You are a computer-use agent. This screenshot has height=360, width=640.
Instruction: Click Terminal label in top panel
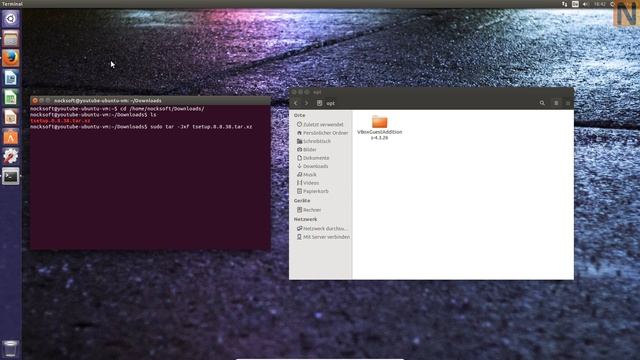click(12, 4)
